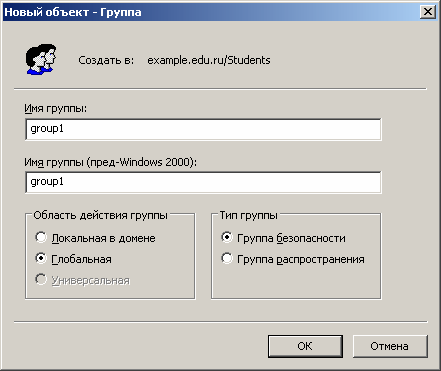Click the "Создать в:" label
Screen dimensions: 441x371
click(x=106, y=60)
